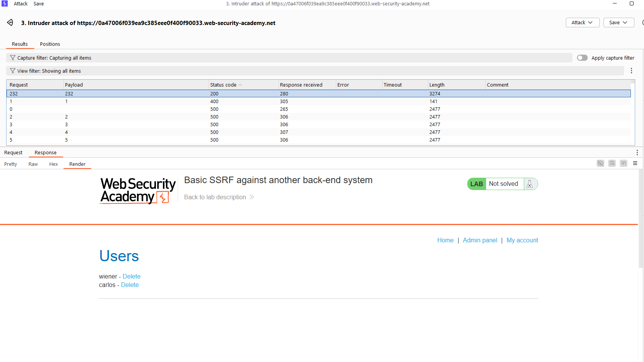
Task: Switch to Hex view of the response
Action: point(54,164)
